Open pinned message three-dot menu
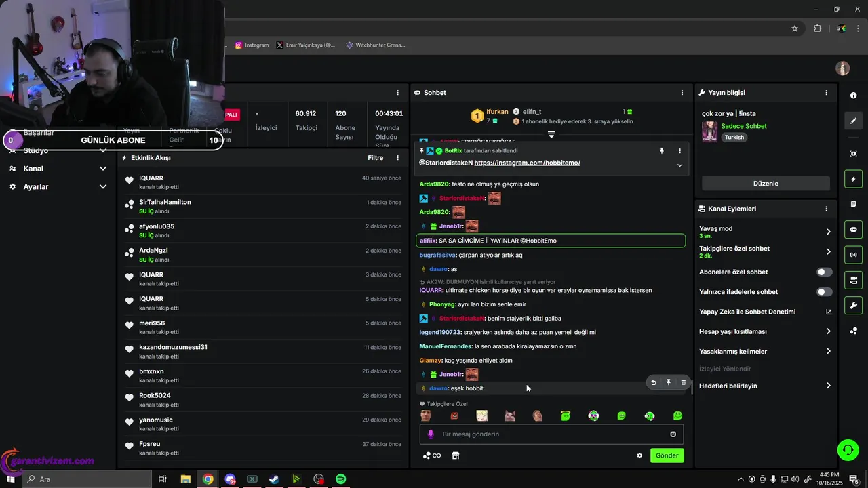868x488 pixels. [x=679, y=151]
